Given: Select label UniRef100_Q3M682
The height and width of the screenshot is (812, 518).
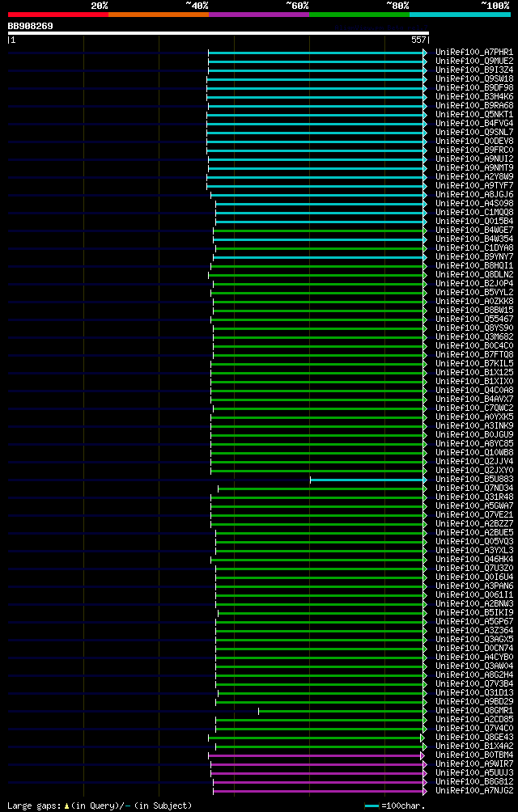Looking at the screenshot, I should pos(474,337).
